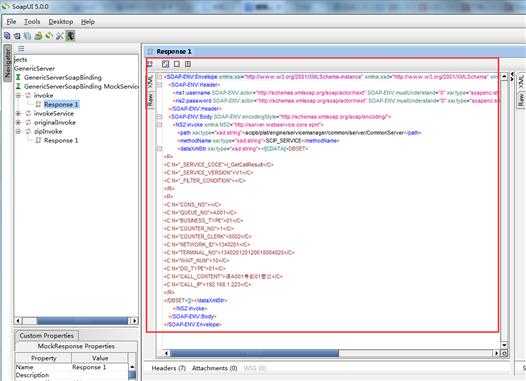Expand the invokeService tree node

pos(18,113)
